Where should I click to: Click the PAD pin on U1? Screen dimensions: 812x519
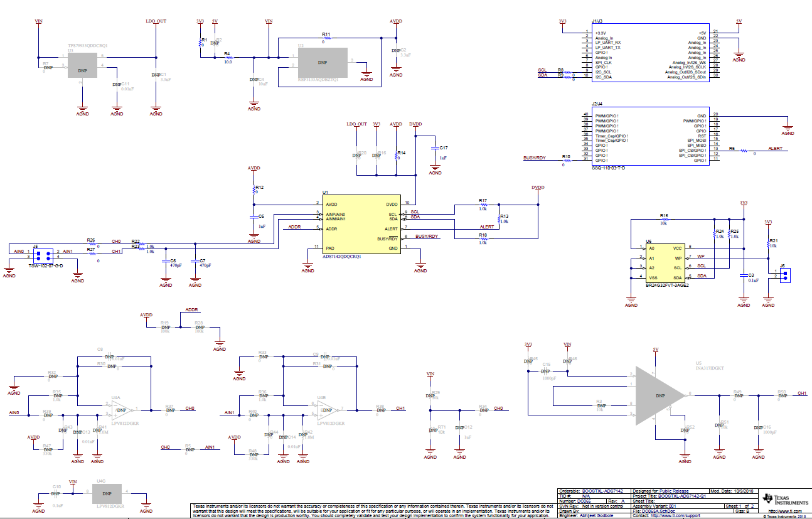(330, 248)
